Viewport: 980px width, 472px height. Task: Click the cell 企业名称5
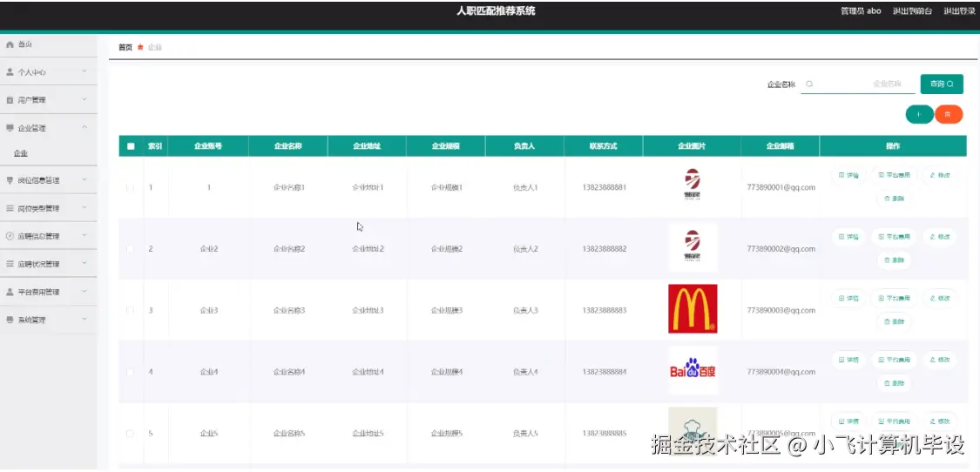pos(288,433)
